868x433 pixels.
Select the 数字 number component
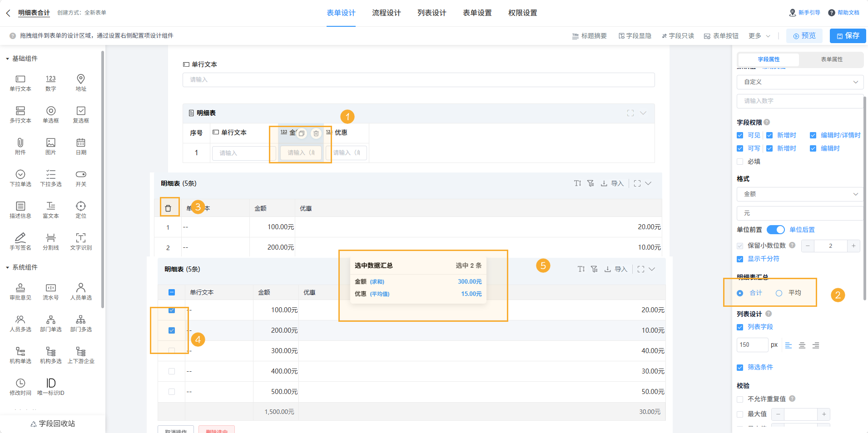point(51,83)
